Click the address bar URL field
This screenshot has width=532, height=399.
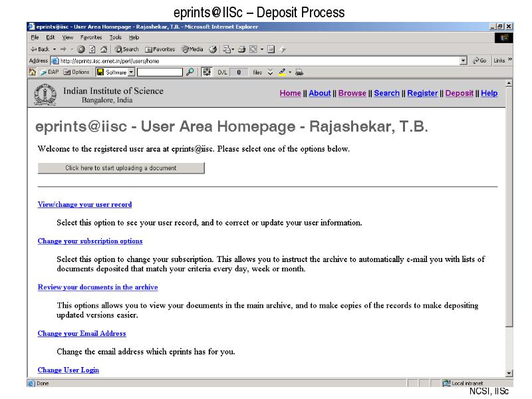click(x=259, y=61)
